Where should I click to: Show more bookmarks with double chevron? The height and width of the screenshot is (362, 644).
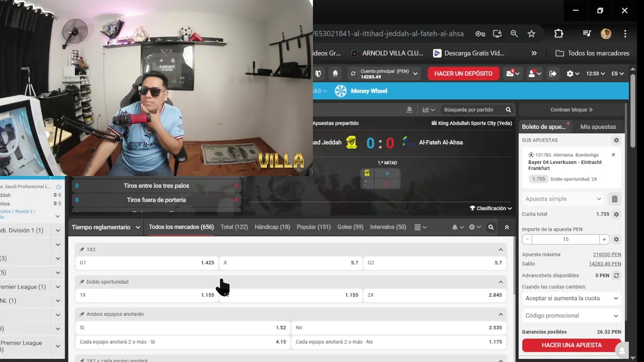(534, 53)
